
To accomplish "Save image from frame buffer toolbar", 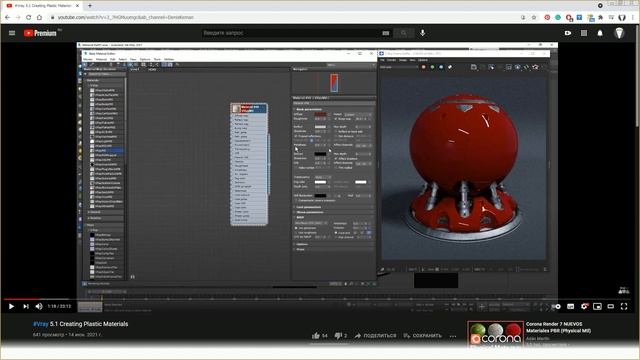I will click(473, 67).
